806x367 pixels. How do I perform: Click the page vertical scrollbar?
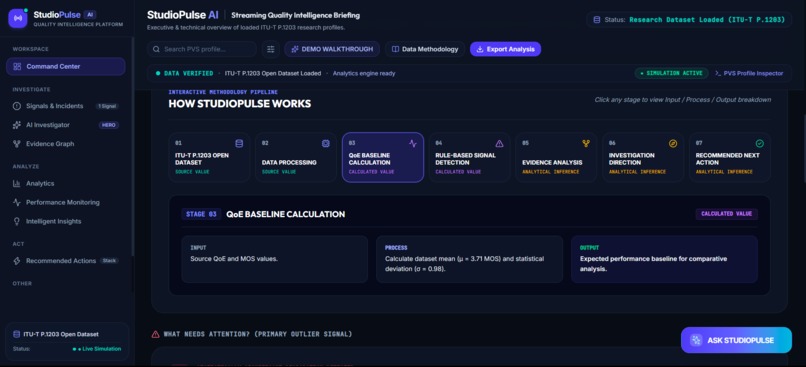803,148
